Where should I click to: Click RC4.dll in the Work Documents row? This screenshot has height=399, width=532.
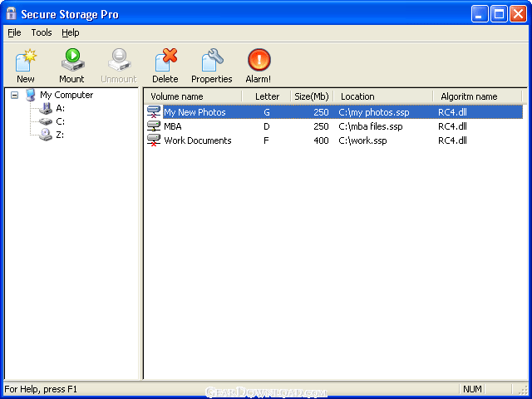452,140
